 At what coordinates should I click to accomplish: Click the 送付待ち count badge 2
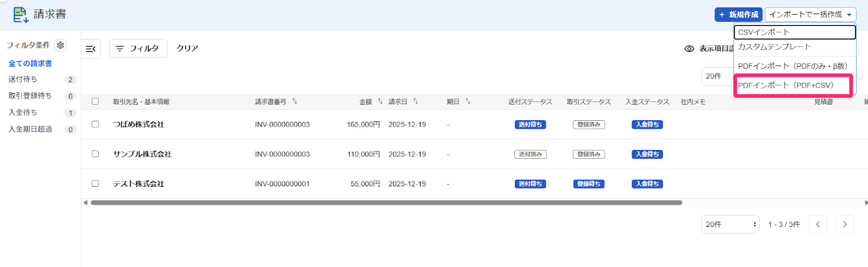(x=70, y=80)
